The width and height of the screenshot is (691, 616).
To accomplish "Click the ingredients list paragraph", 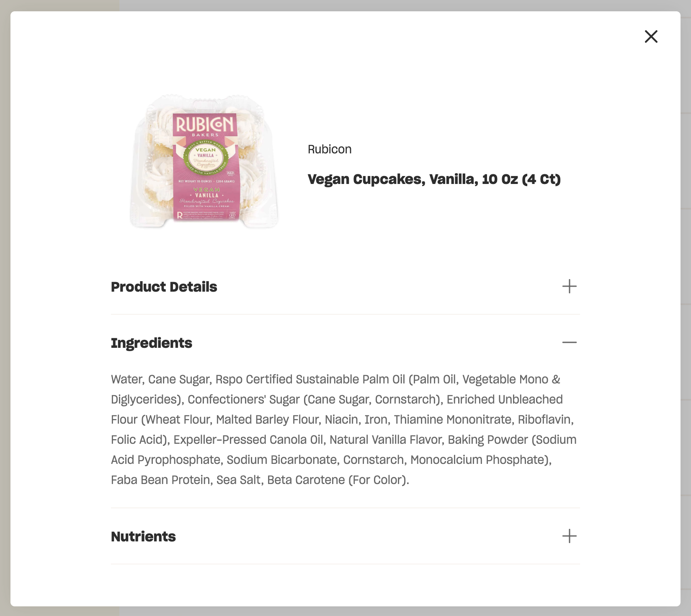I will (344, 430).
